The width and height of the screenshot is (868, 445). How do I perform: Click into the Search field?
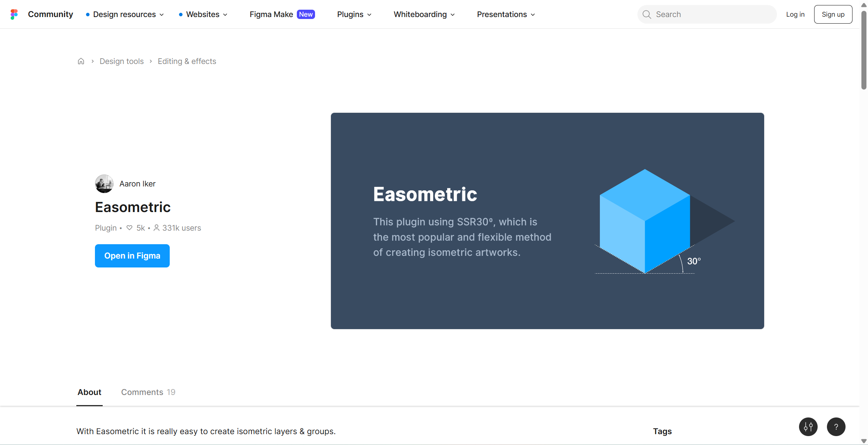[713, 14]
